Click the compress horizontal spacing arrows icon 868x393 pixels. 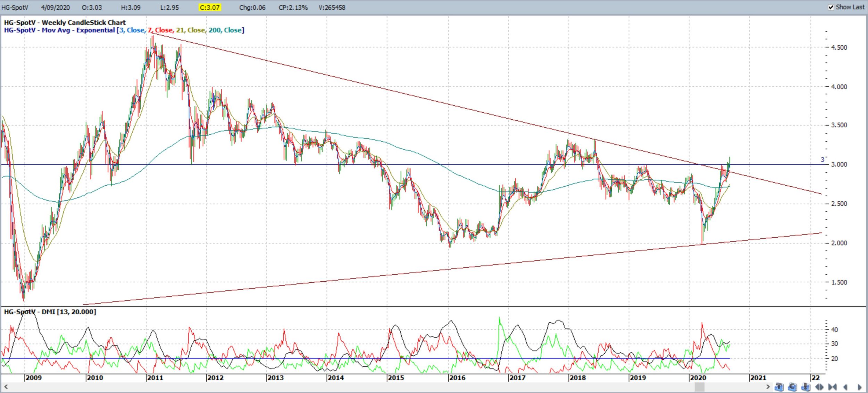pyautogui.click(x=833, y=387)
